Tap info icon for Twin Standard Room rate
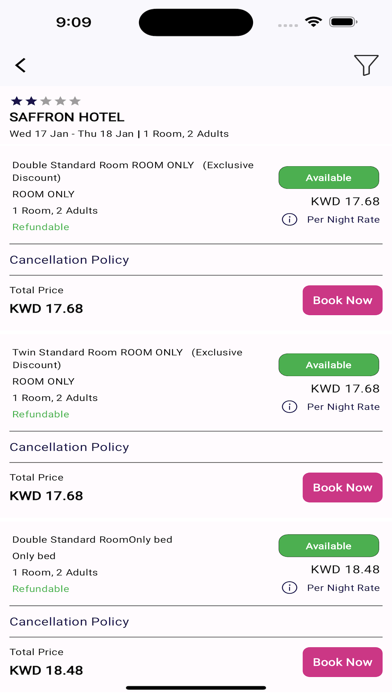392x696 pixels. click(289, 407)
